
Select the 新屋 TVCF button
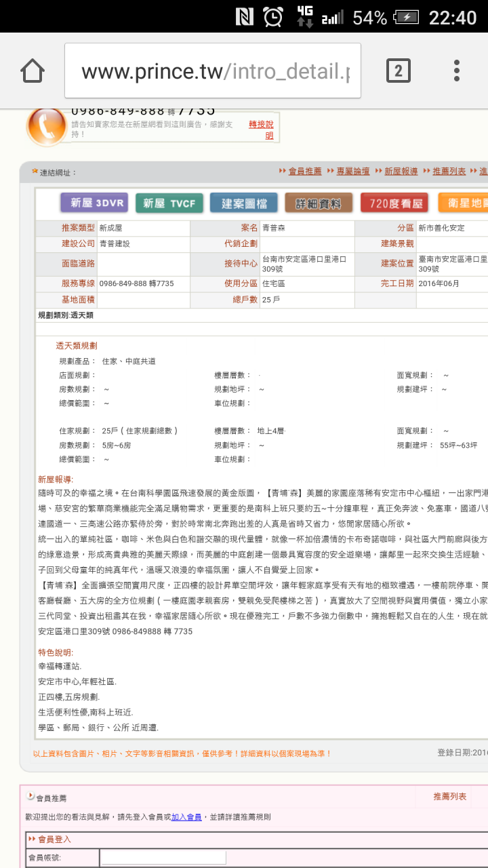pos(169,203)
